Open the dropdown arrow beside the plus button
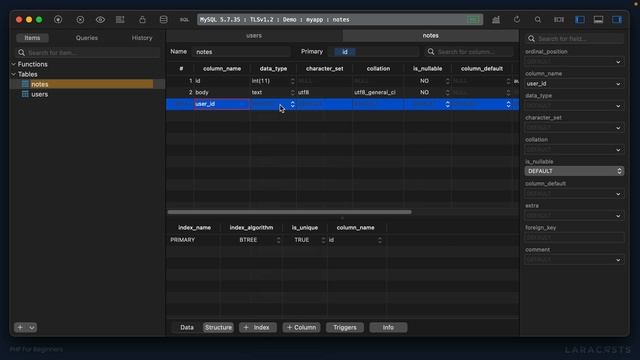Image resolution: width=640 pixels, height=360 pixels. pos(32,327)
